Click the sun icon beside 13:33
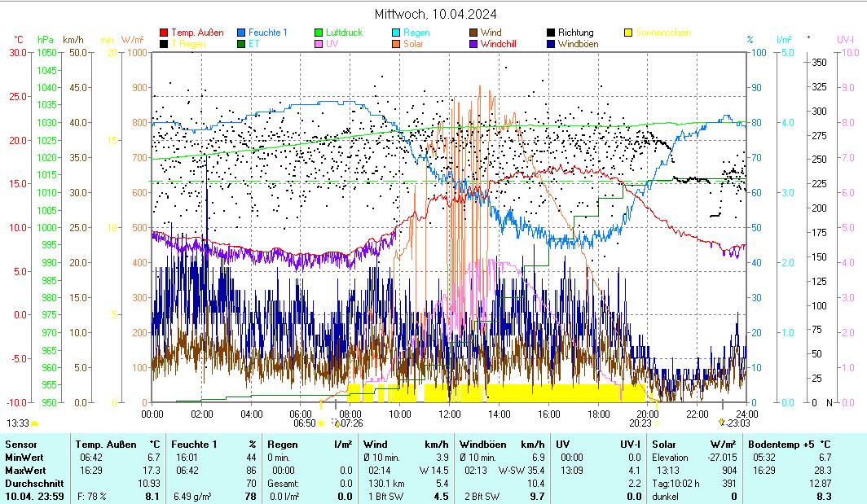867x504 pixels. click(x=35, y=423)
